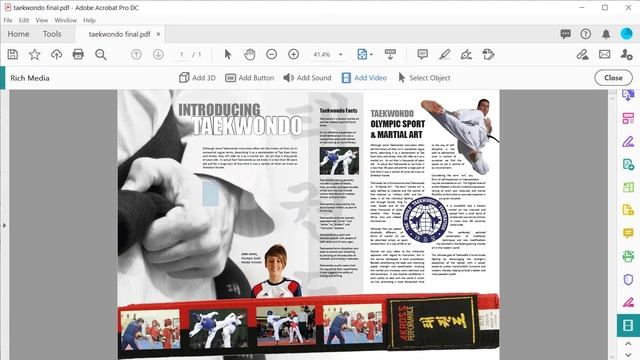640x360 pixels.
Task: Zoom out with the minus circle
Action: (271, 54)
